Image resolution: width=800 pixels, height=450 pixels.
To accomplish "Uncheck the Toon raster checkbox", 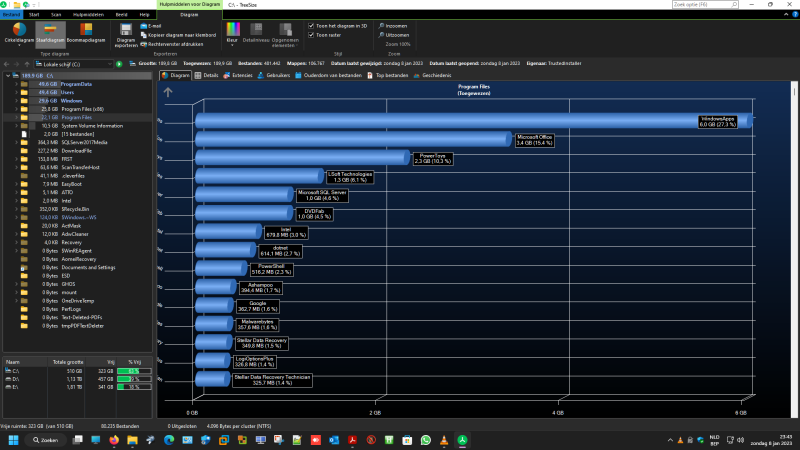I will point(311,34).
